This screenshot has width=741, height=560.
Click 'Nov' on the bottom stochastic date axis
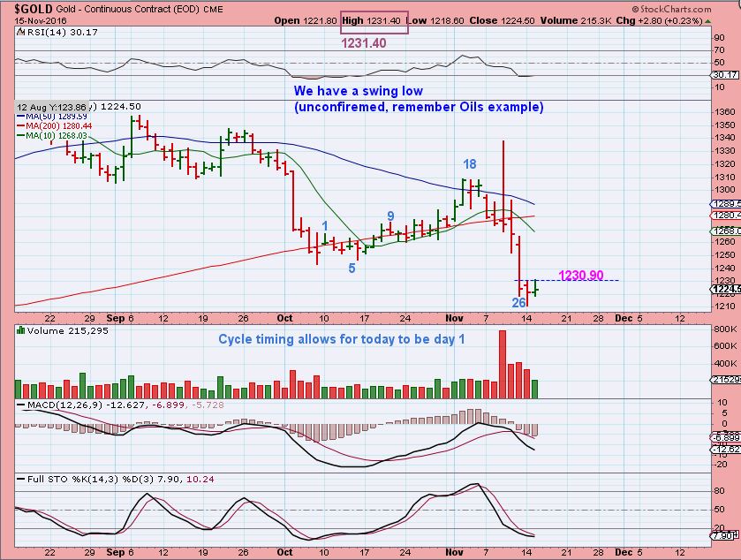[x=454, y=552]
